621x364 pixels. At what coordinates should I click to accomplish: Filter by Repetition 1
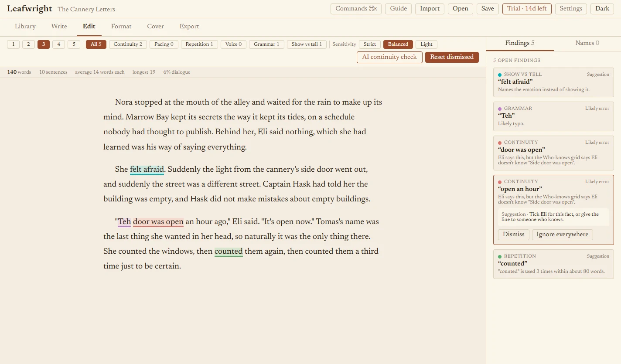(x=199, y=44)
